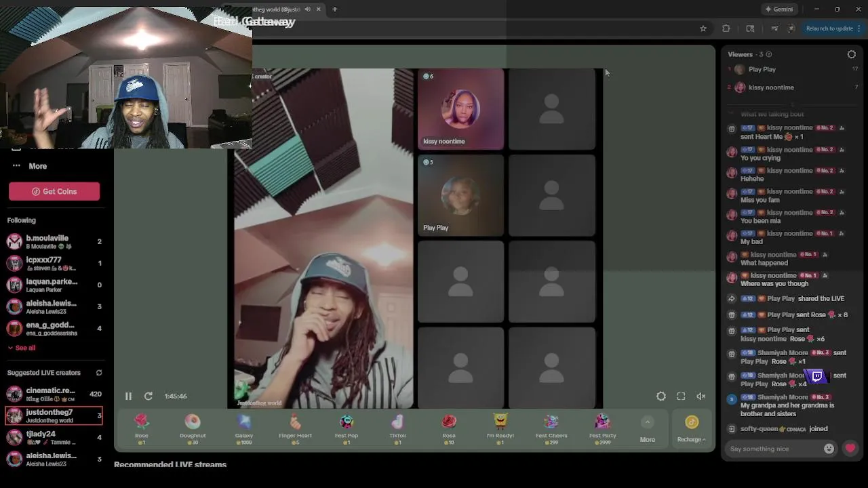Click the Get Coins button

click(x=54, y=191)
